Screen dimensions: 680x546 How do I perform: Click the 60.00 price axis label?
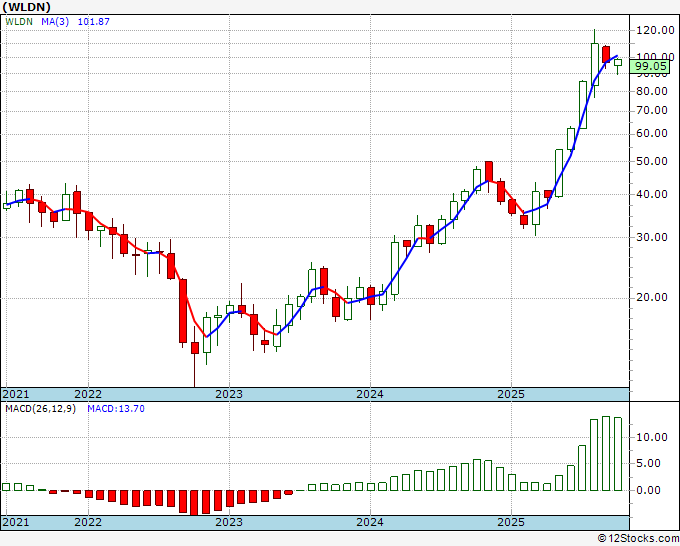pyautogui.click(x=652, y=134)
